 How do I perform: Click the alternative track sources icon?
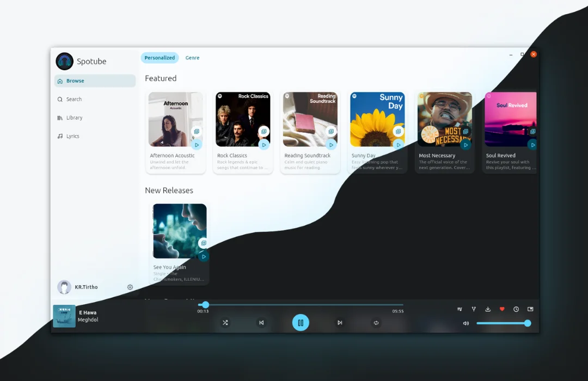(x=474, y=309)
